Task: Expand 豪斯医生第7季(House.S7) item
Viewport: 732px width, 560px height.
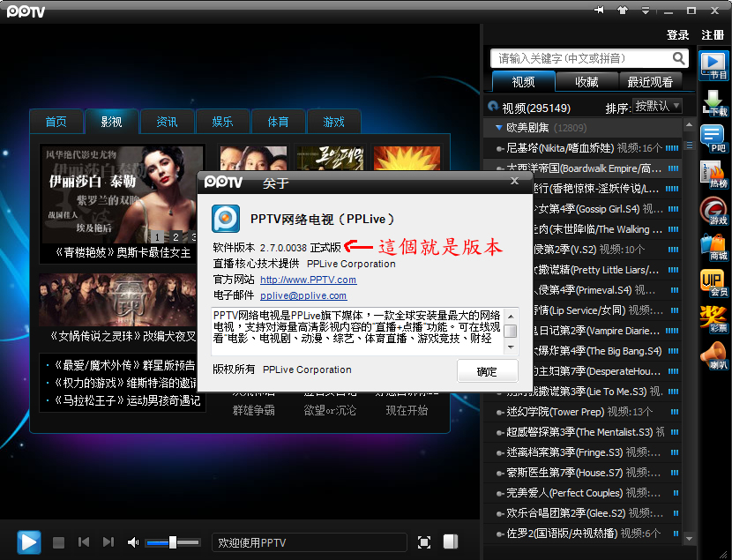Action: tap(583, 473)
